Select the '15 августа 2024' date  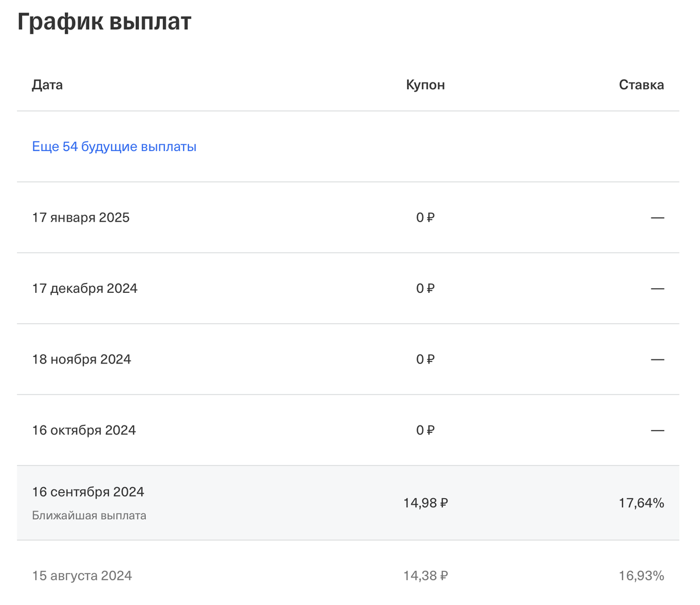click(x=82, y=576)
